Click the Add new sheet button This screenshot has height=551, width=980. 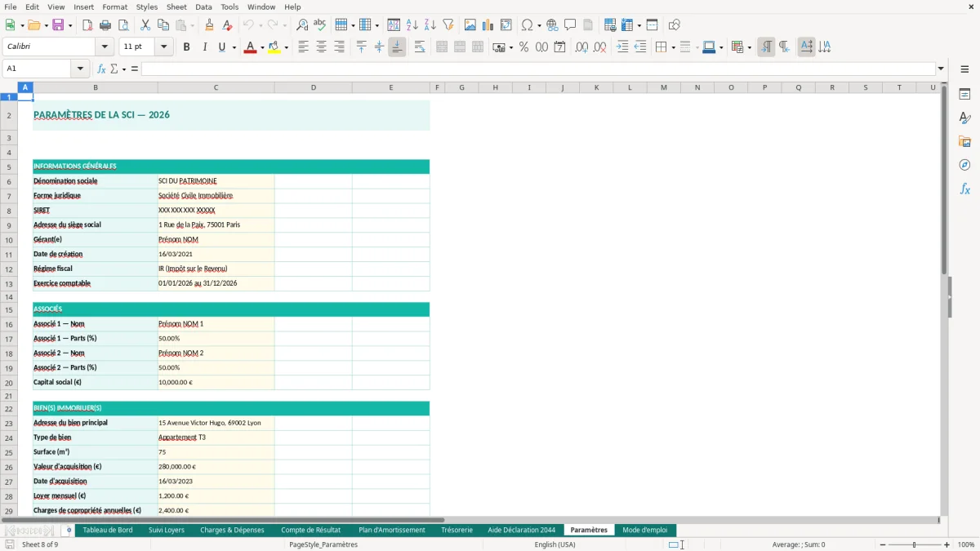click(x=69, y=530)
